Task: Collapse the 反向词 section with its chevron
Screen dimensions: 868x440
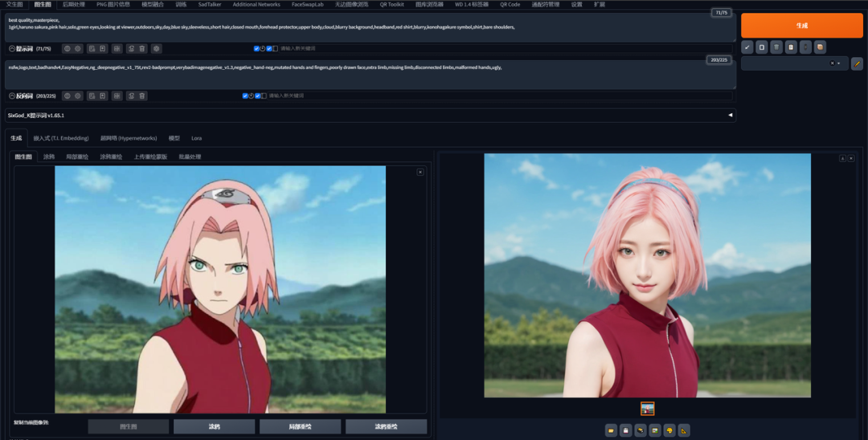Action: point(11,96)
